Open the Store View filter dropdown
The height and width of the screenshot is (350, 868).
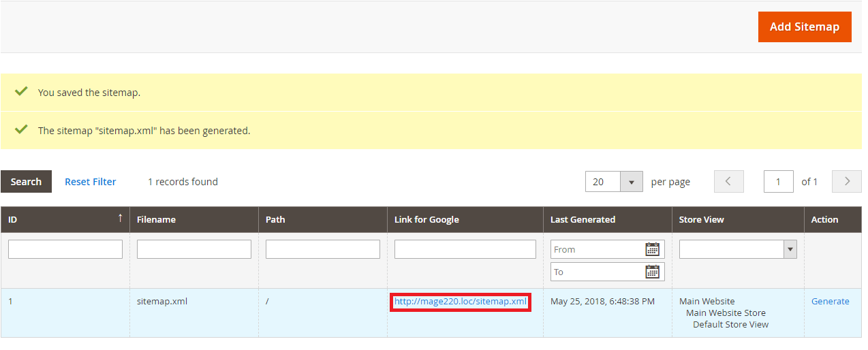[x=737, y=249]
